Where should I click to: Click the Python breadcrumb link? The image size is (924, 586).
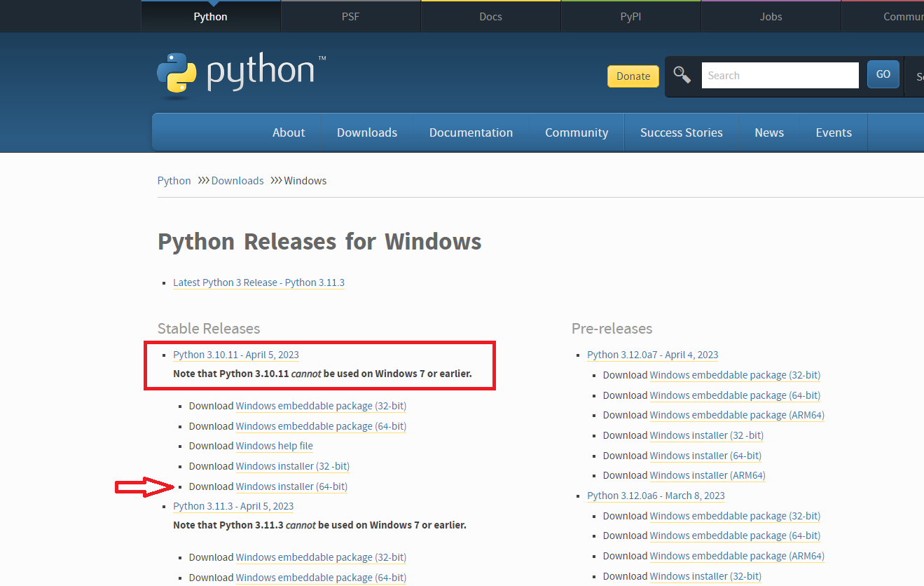174,181
